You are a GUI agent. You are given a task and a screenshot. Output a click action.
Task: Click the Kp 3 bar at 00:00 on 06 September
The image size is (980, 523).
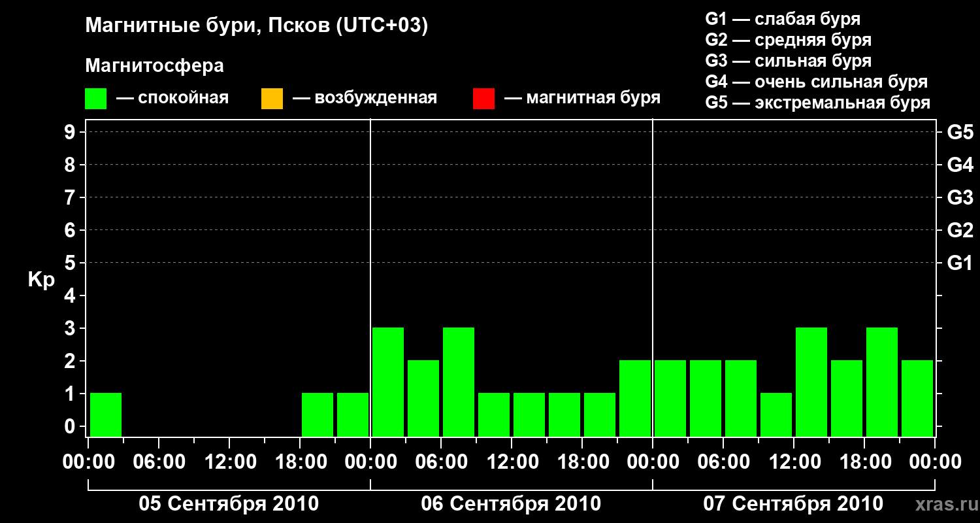click(x=388, y=382)
